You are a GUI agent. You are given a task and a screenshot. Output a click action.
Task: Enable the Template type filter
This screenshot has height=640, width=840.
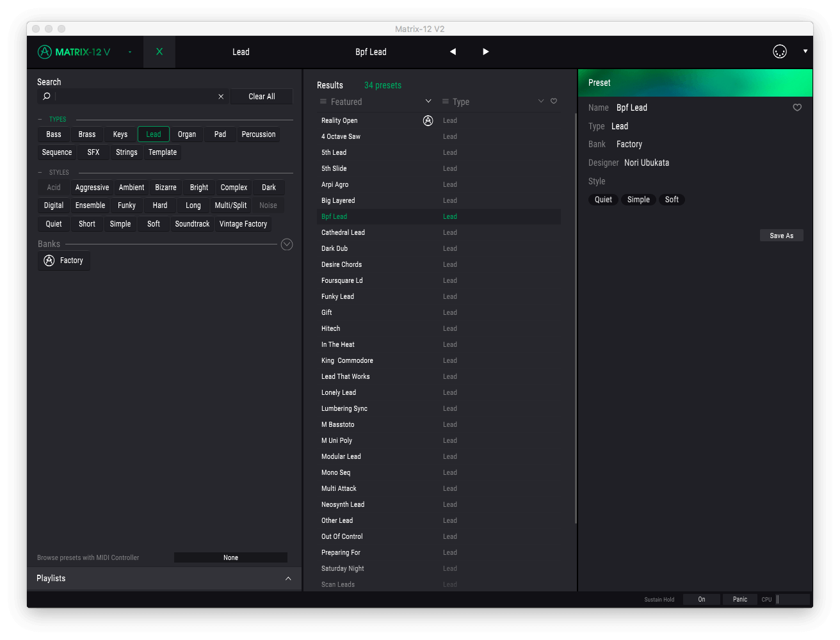point(163,152)
